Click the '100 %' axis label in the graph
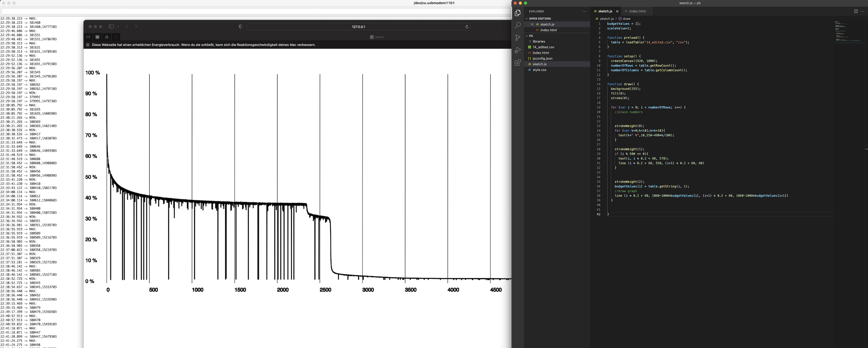The width and height of the screenshot is (868, 348). click(x=93, y=73)
